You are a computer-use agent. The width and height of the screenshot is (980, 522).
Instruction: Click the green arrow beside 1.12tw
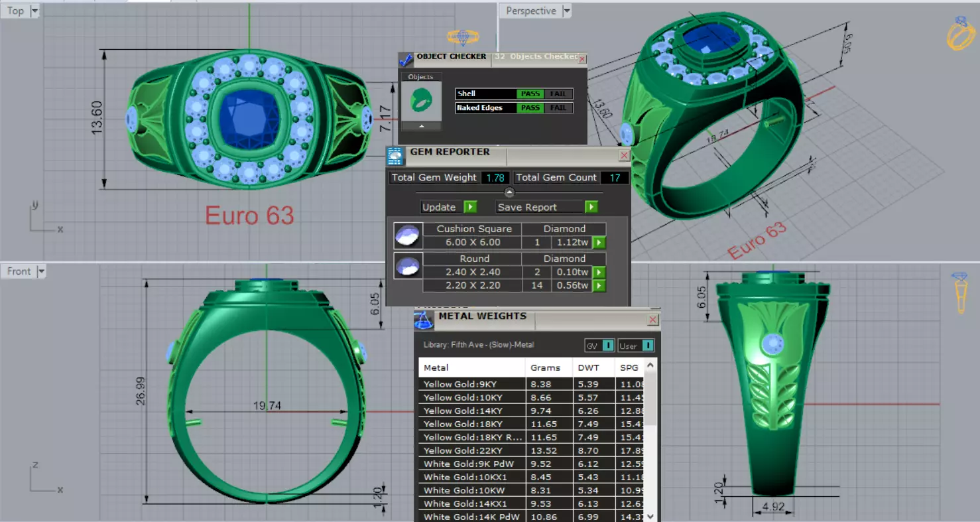(598, 243)
